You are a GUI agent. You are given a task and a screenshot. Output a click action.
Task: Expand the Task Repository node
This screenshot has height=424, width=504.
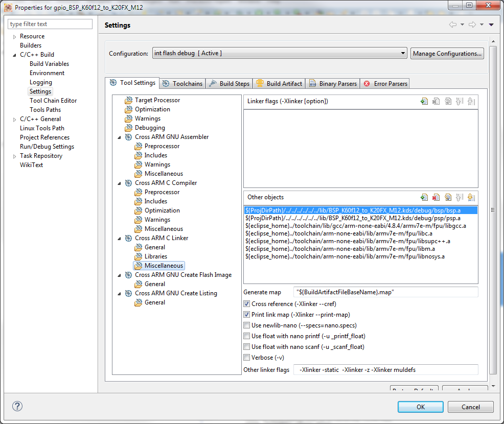pos(14,156)
